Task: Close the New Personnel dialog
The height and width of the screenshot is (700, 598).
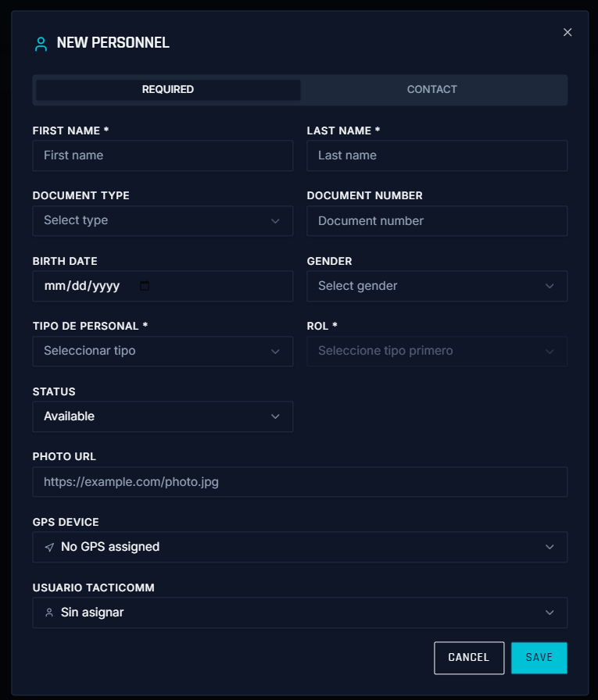Action: pos(568,32)
